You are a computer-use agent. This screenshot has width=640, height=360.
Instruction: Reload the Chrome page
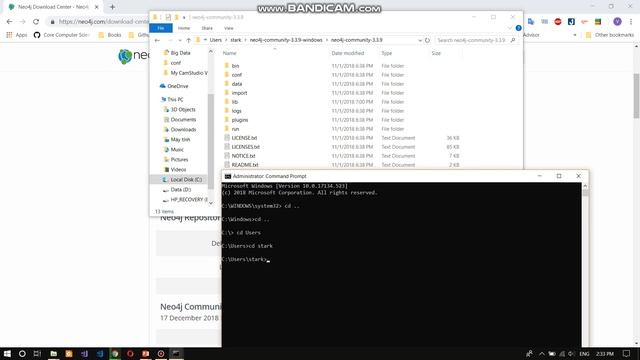36,22
